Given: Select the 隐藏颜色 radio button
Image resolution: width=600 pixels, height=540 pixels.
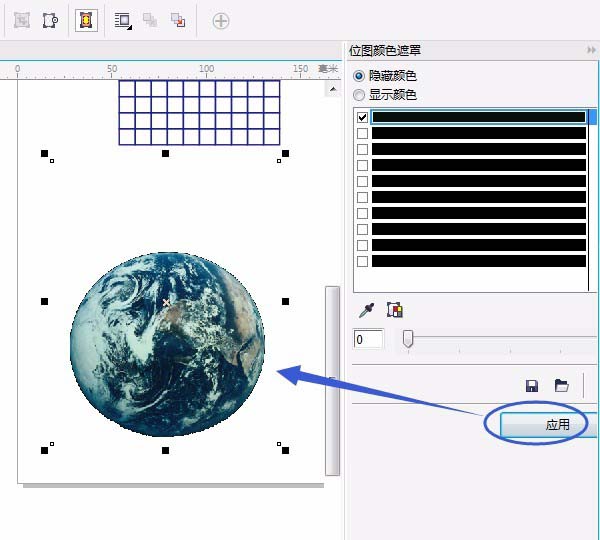Looking at the screenshot, I should click(x=359, y=76).
